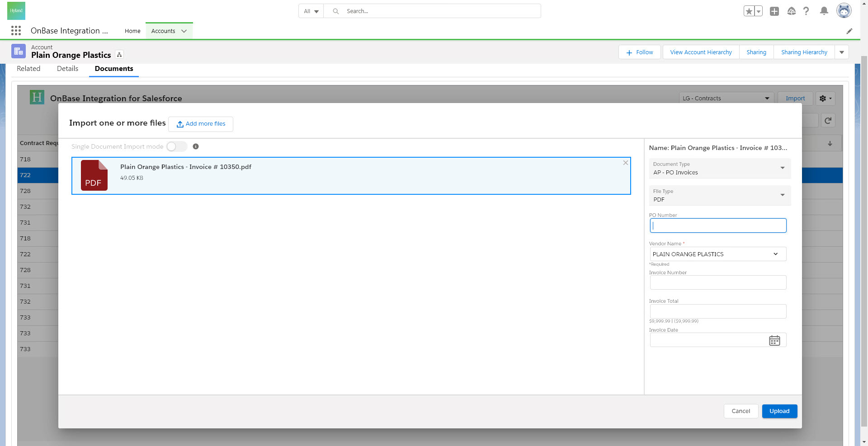
Task: Click the OnBase H logo icon
Action: tap(37, 97)
